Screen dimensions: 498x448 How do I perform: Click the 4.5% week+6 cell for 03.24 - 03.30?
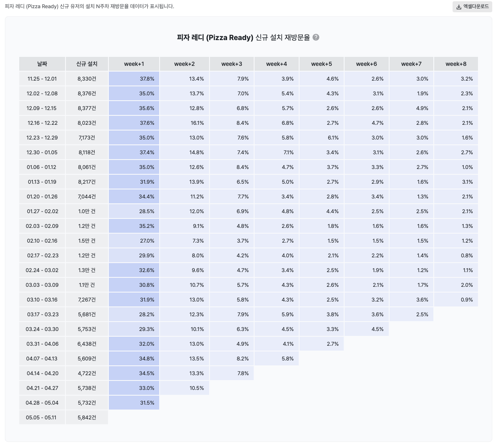(366, 329)
